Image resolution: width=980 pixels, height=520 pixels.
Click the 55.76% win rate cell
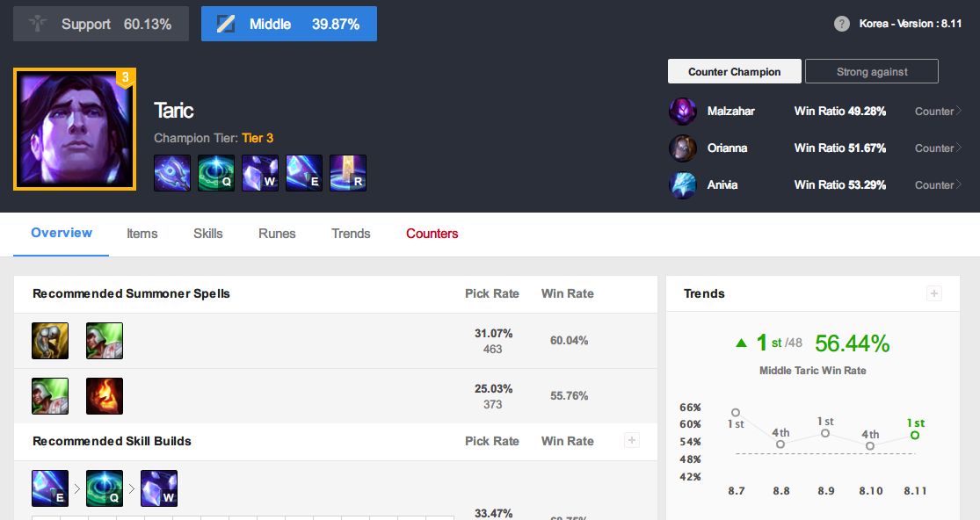click(569, 396)
